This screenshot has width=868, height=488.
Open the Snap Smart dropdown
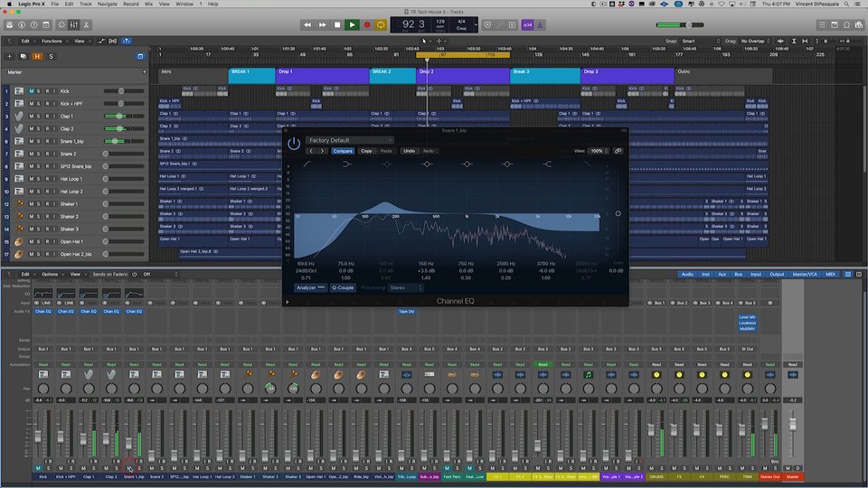(701, 41)
